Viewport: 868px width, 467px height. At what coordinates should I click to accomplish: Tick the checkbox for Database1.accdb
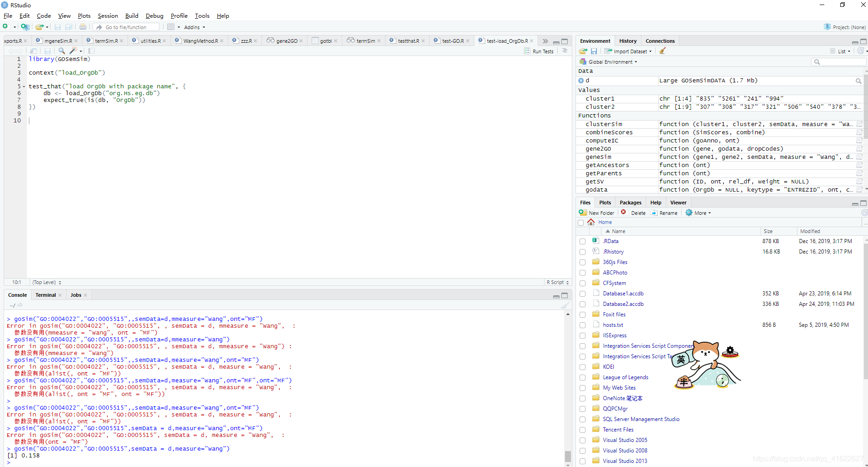(582, 294)
